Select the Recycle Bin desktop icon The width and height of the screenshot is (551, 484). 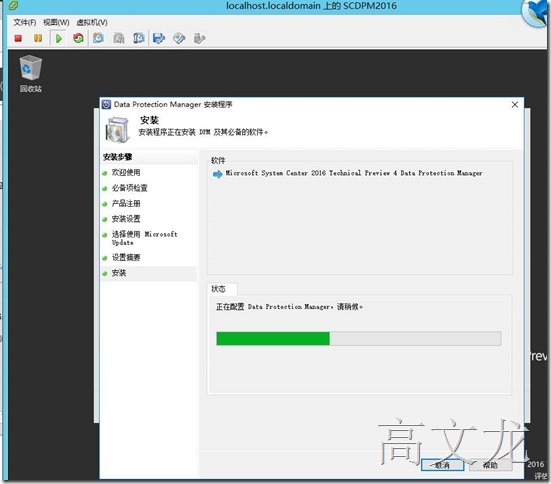31,74
